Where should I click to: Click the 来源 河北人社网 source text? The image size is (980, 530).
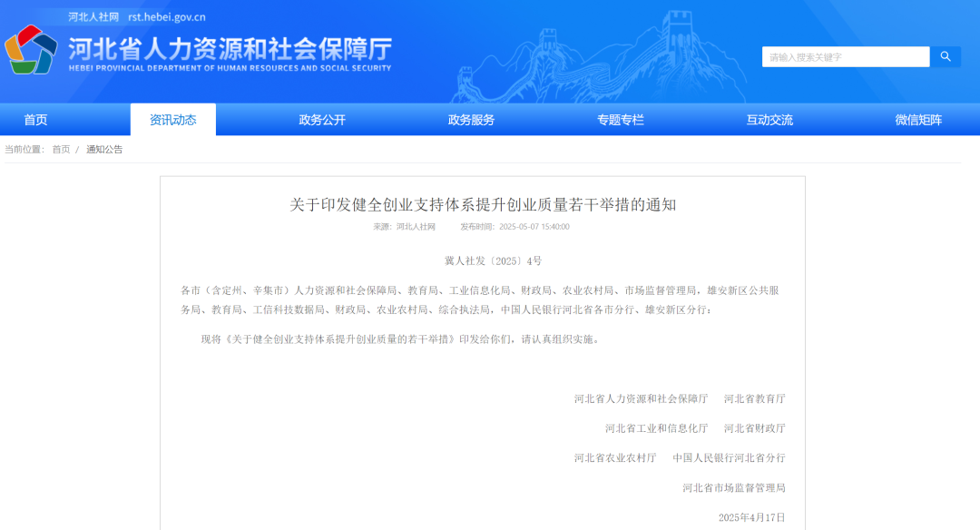pos(405,227)
